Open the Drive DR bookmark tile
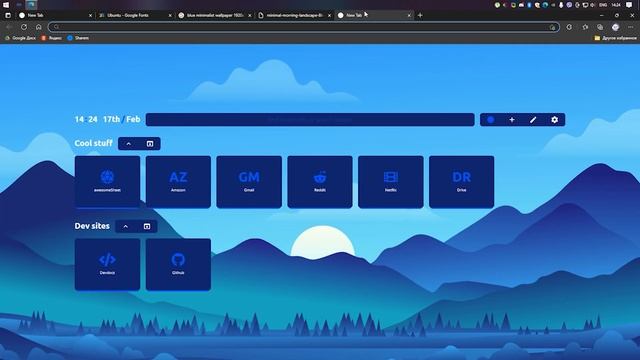 click(462, 182)
